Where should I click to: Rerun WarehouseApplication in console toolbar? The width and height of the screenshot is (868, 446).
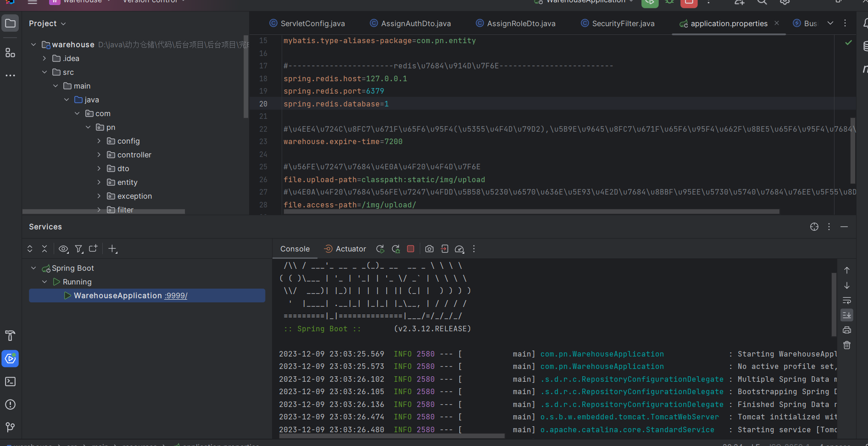pos(380,249)
